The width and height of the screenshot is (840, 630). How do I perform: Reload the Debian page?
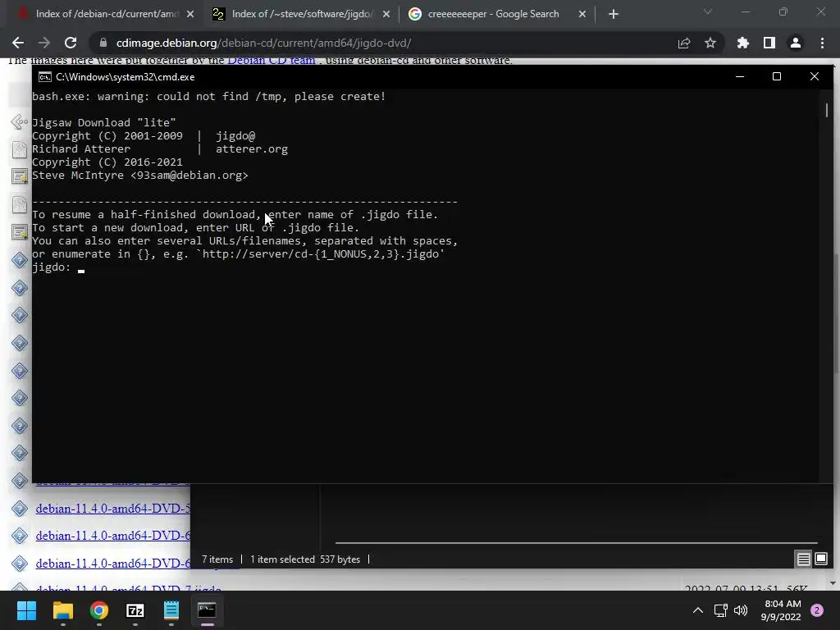(71, 43)
